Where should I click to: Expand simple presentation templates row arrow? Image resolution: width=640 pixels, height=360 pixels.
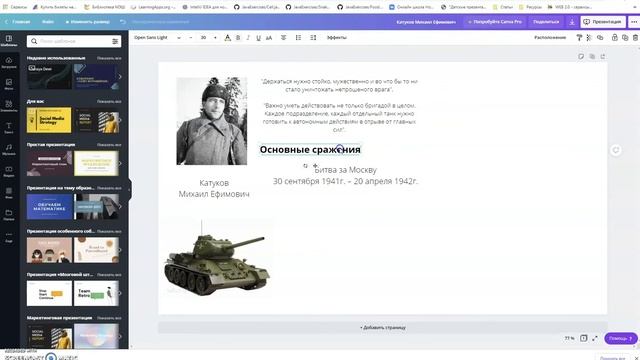tap(120, 163)
